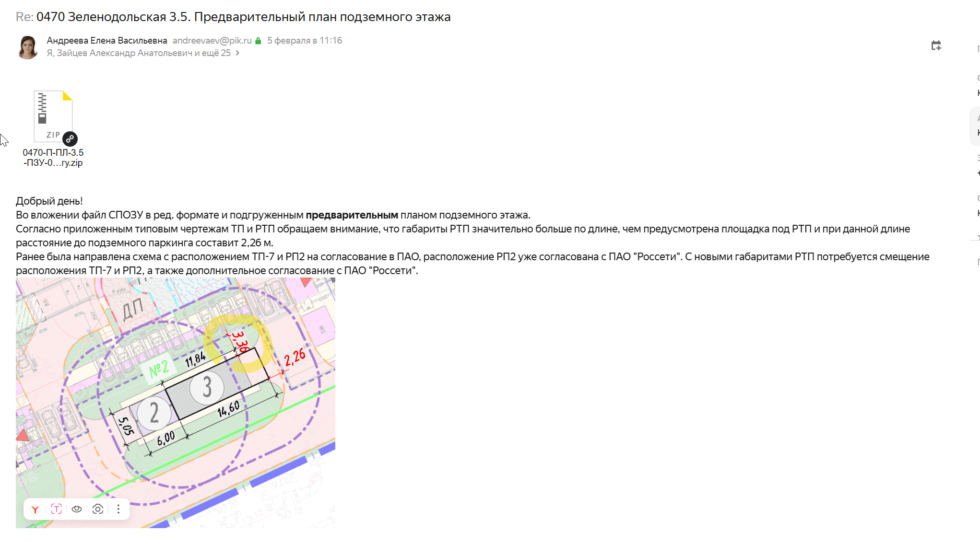Click the add-to-calendar icon in email header
The width and height of the screenshot is (980, 543).
click(x=936, y=46)
